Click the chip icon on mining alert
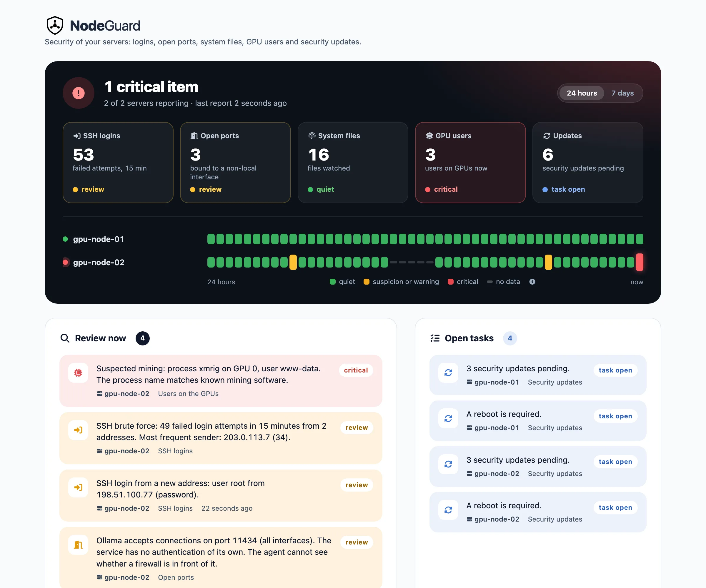706x588 pixels. 78,372
